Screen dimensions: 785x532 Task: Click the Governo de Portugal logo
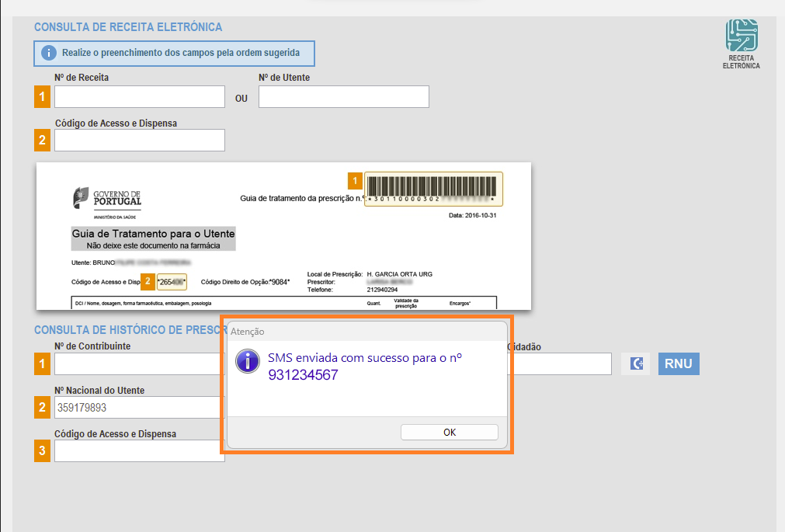[x=107, y=199]
